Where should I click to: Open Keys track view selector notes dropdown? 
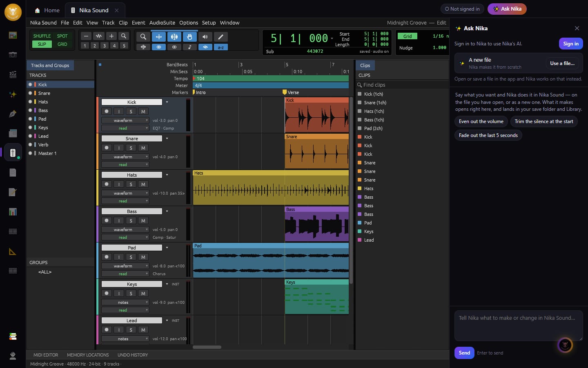coord(125,302)
